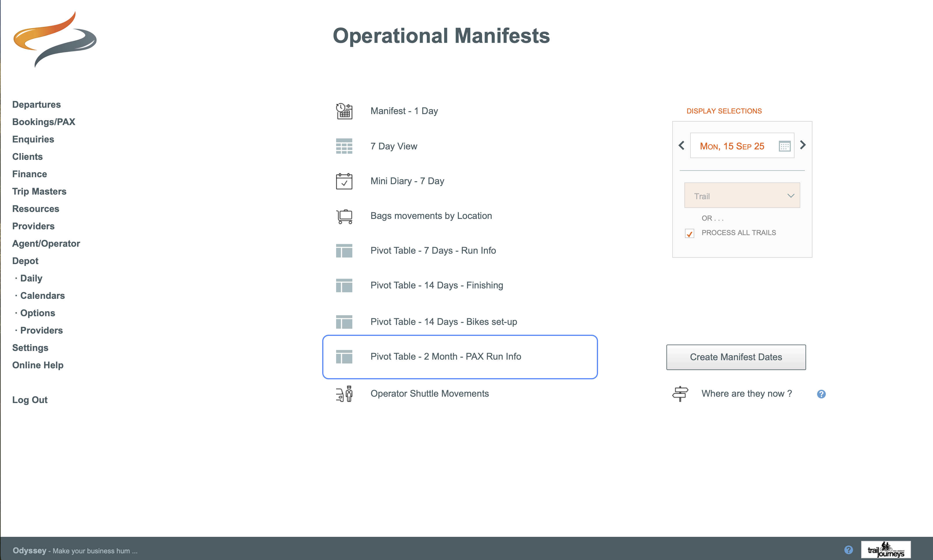The height and width of the screenshot is (560, 933).
Task: Go to previous date with left chevron
Action: point(681,145)
